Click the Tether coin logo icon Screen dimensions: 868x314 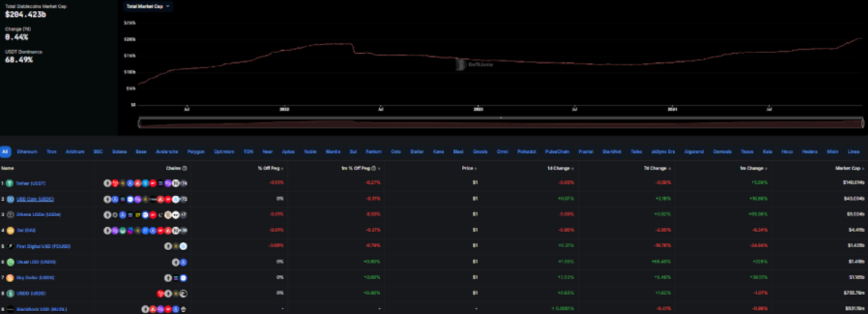pyautogui.click(x=11, y=183)
